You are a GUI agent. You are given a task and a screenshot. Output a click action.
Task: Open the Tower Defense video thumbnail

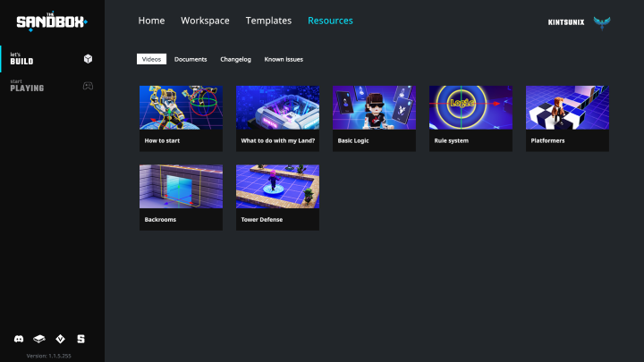277,186
